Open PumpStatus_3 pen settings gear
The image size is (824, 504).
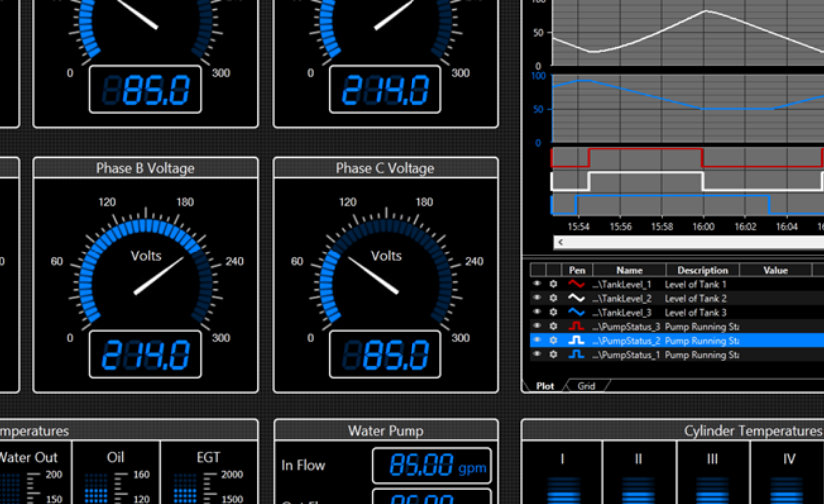click(x=552, y=326)
